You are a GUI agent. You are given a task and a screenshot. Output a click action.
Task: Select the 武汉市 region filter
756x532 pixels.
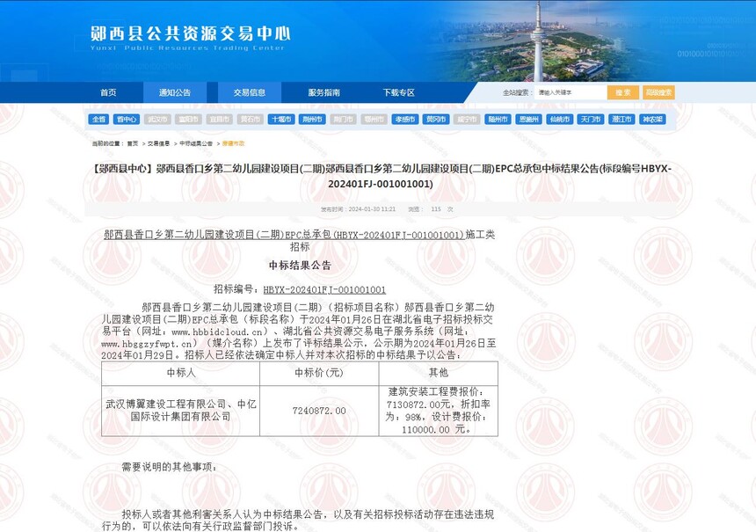157,119
